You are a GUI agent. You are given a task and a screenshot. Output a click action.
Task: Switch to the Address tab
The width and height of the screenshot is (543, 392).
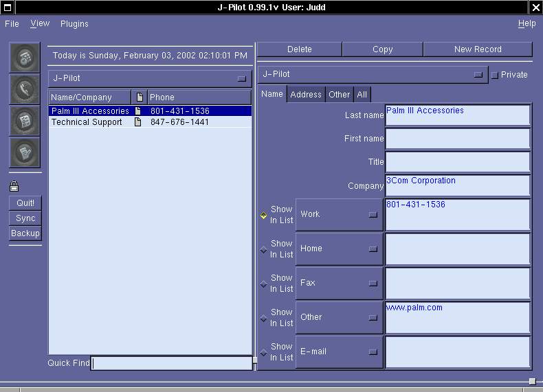(306, 95)
